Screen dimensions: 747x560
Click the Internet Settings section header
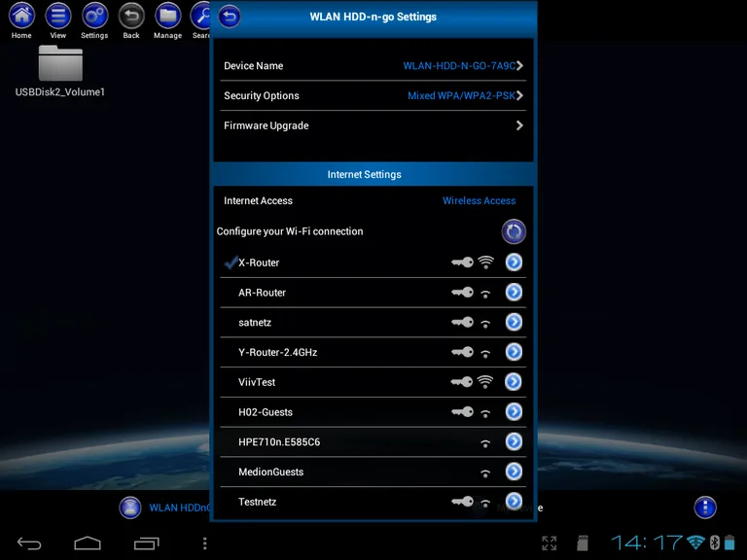point(373,174)
